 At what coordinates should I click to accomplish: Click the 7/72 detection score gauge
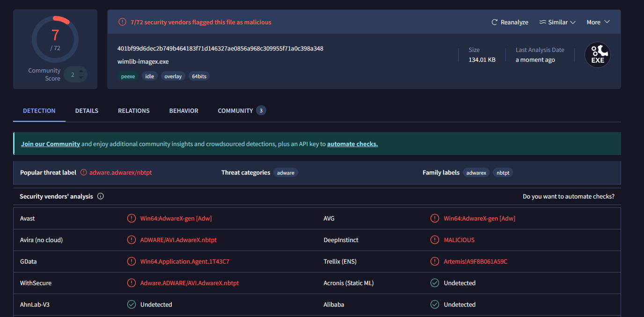55,39
